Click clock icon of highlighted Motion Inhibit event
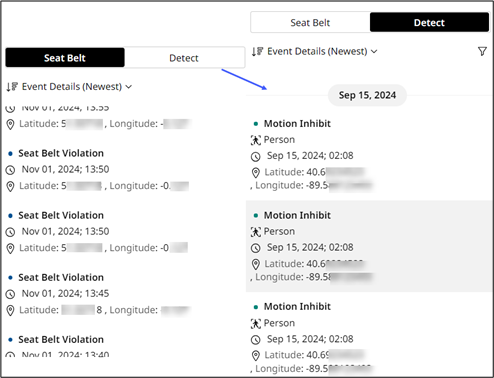 pos(256,248)
